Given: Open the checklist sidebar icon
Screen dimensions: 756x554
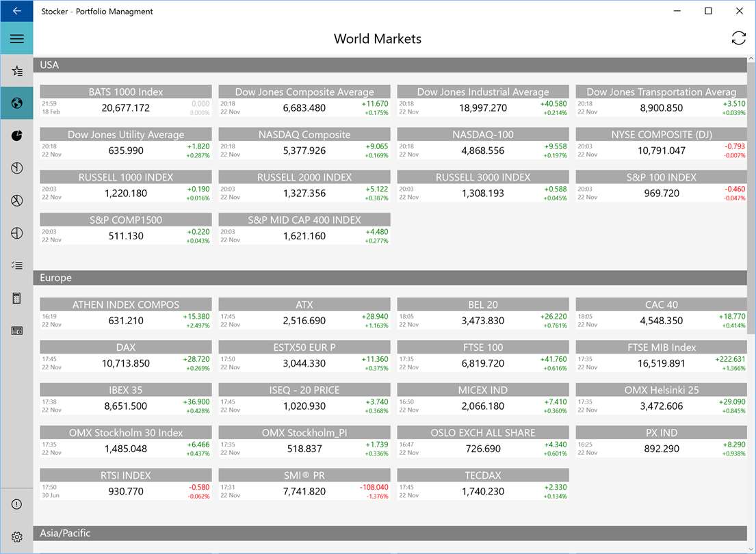Looking at the screenshot, I should click(x=16, y=265).
